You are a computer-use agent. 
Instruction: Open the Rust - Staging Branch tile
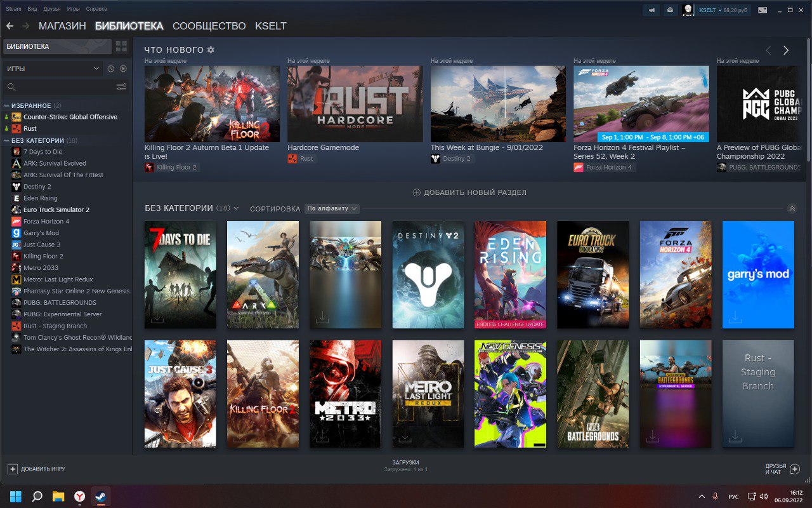(758, 394)
